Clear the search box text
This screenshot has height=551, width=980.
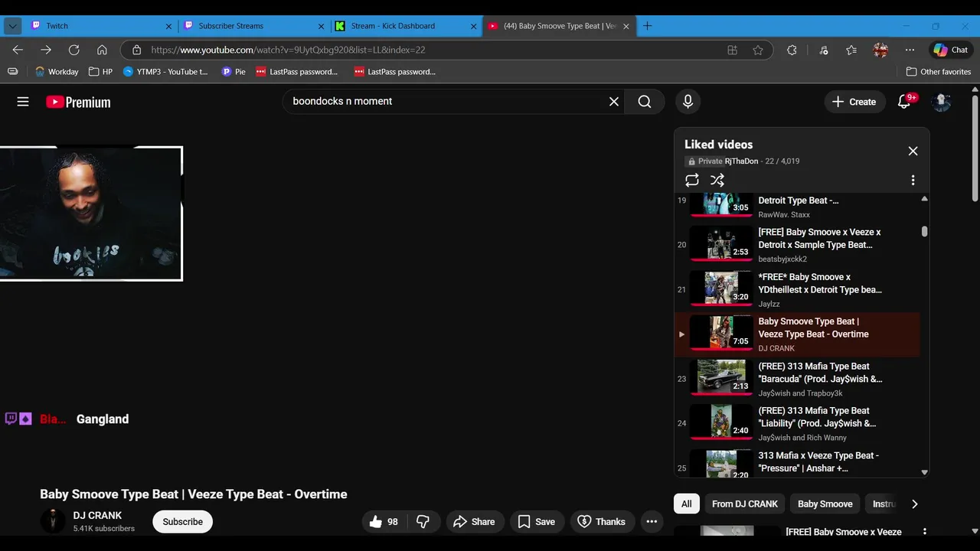point(614,101)
